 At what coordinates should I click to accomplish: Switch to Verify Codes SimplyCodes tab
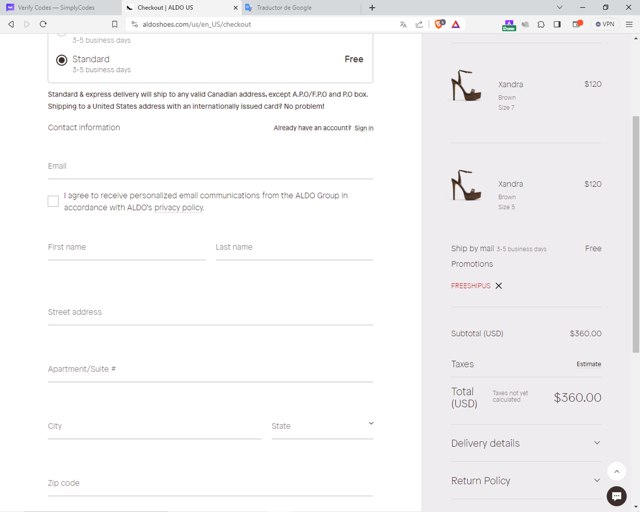pos(61,8)
